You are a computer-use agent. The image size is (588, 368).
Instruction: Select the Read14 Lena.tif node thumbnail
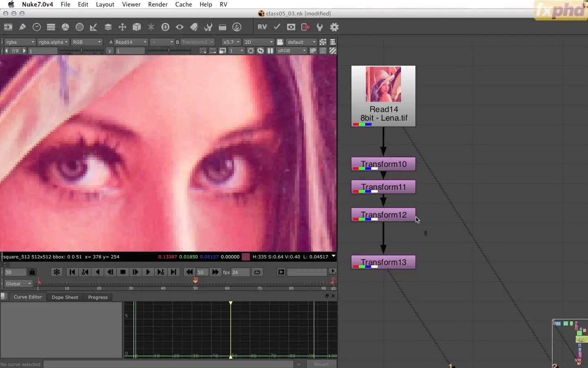[x=383, y=84]
